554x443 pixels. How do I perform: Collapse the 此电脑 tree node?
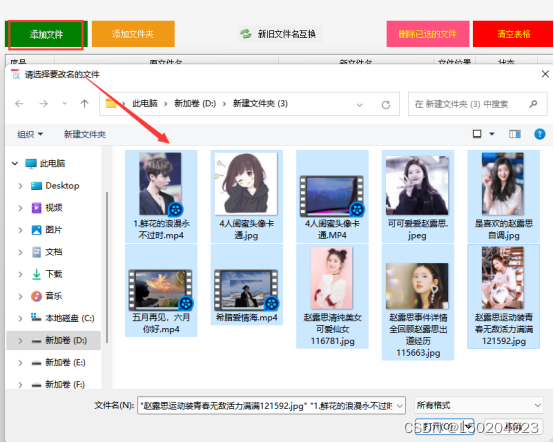point(15,163)
